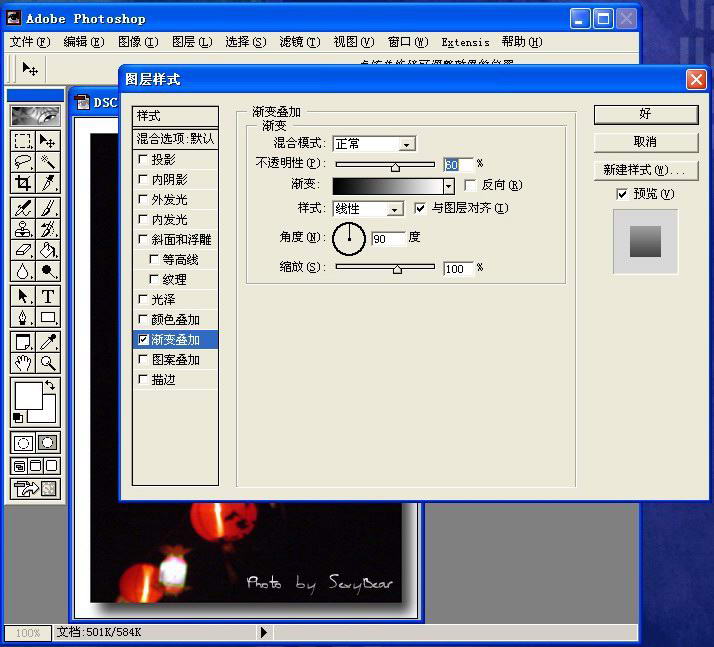The width and height of the screenshot is (714, 647).
Task: Select the Hand tool
Action: 22,363
